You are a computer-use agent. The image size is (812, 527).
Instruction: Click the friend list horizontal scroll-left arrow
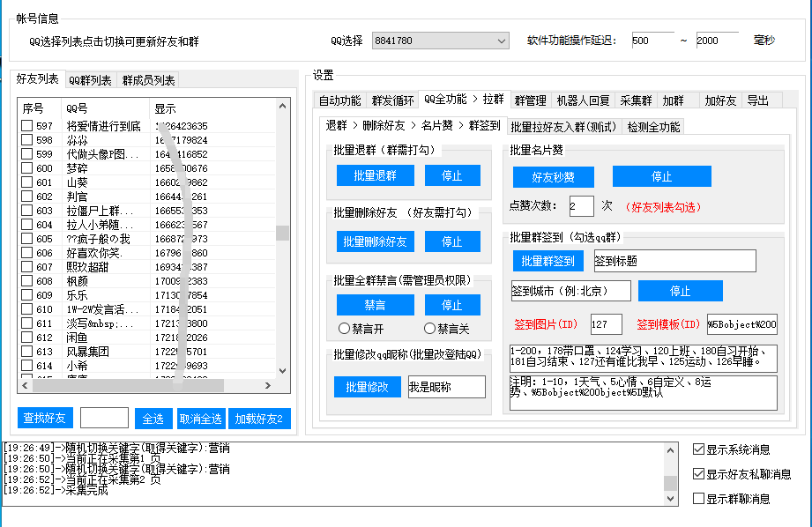point(25,385)
